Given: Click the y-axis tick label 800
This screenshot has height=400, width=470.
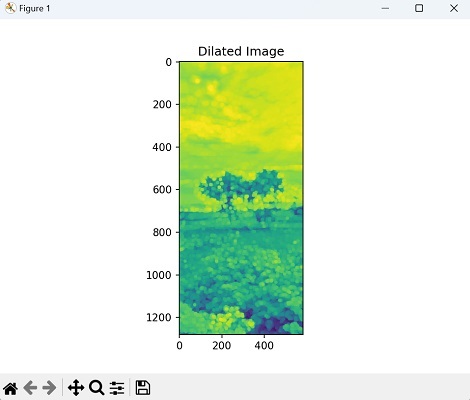Looking at the screenshot, I should coord(162,232).
